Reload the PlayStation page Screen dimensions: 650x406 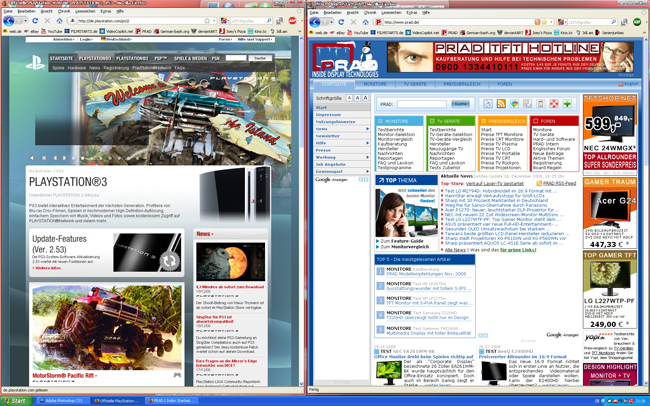(x=35, y=21)
